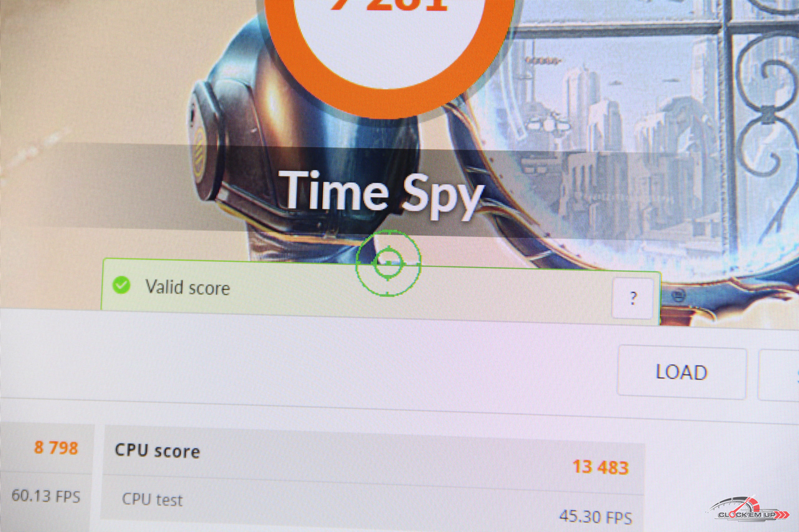Screen dimensions: 799x532
Task: Click the green Valid score checkmark icon
Action: (120, 286)
